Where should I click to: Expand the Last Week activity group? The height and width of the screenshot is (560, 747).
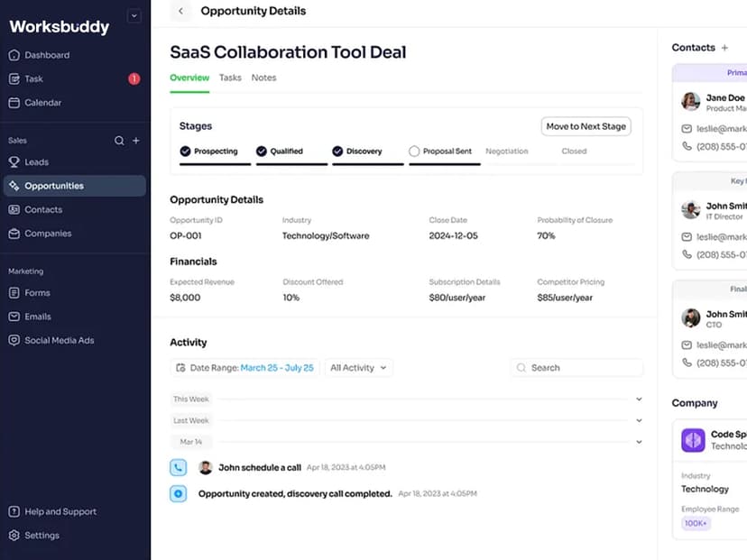(639, 420)
